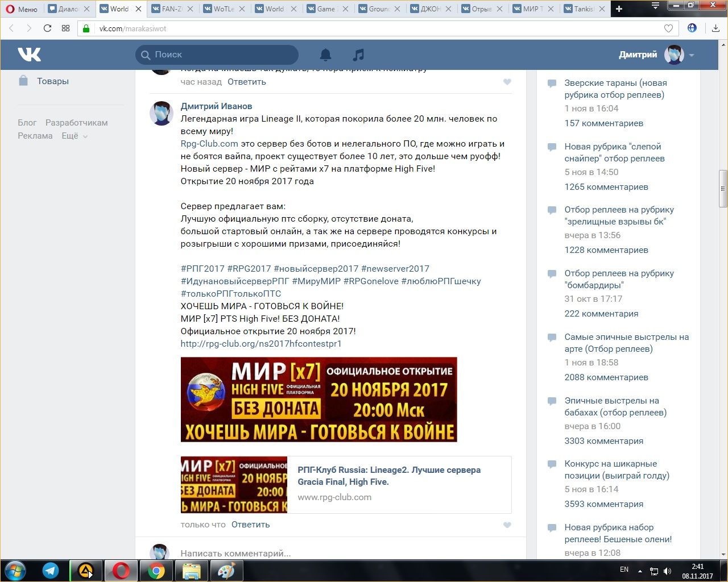The width and height of the screenshot is (728, 582).
Task: Reload the page with browser refresh button
Action: click(47, 28)
